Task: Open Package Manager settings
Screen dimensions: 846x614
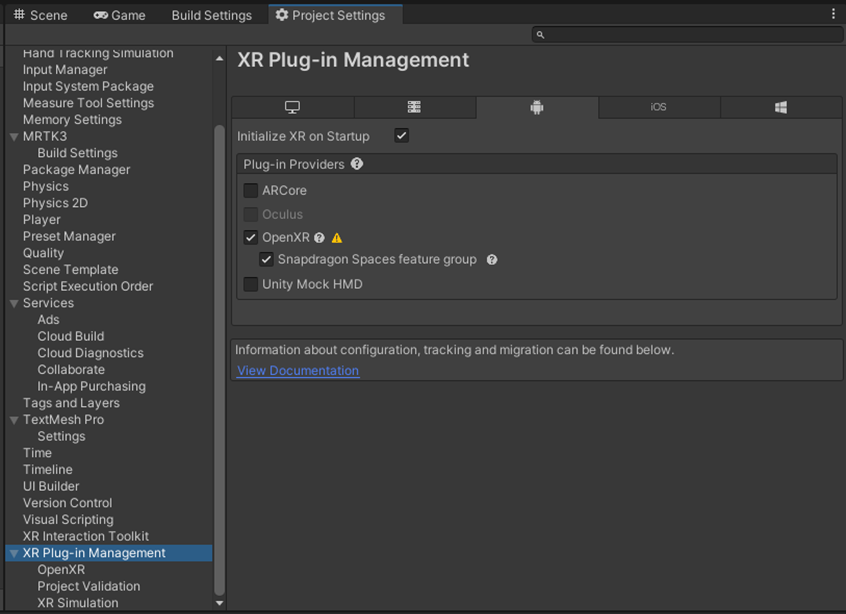Action: point(76,170)
